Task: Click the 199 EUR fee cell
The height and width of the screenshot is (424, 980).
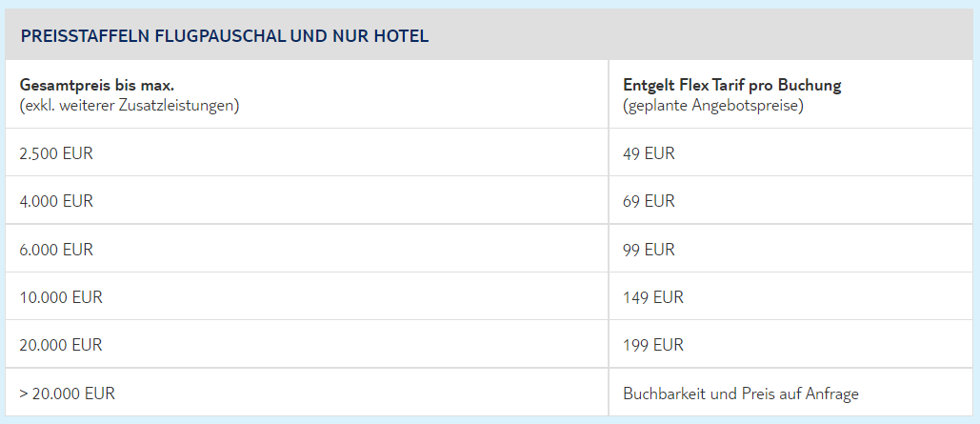Action: click(653, 344)
